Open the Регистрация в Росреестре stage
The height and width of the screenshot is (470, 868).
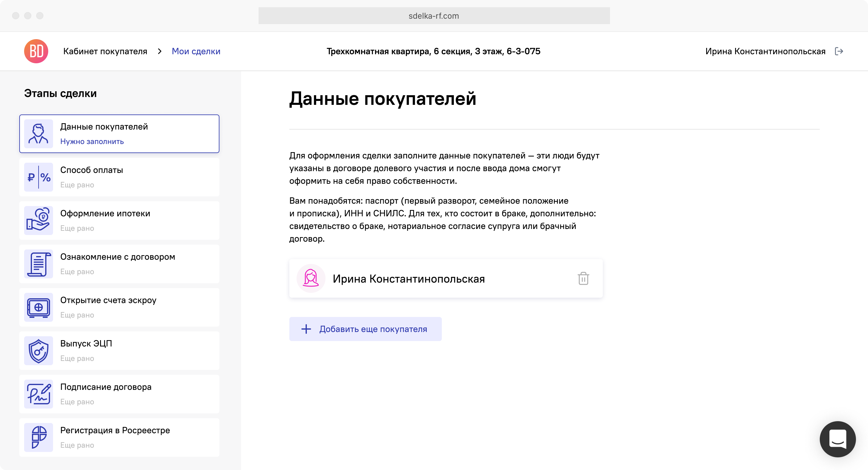119,438
